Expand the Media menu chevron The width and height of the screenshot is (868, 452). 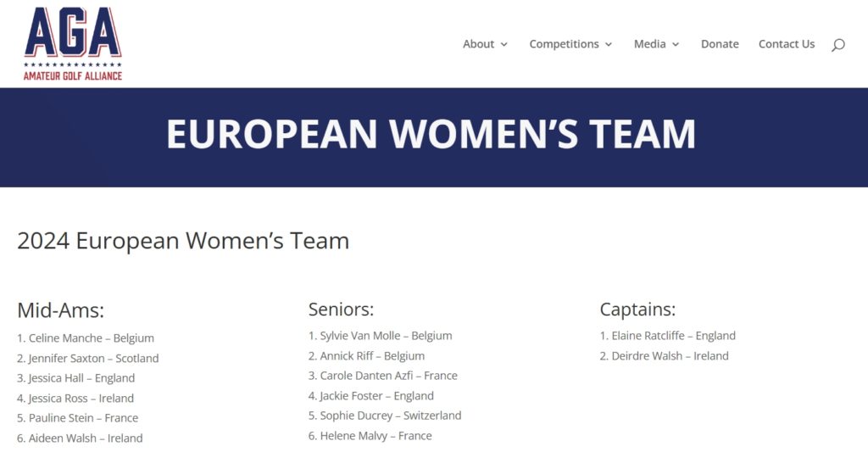(676, 45)
